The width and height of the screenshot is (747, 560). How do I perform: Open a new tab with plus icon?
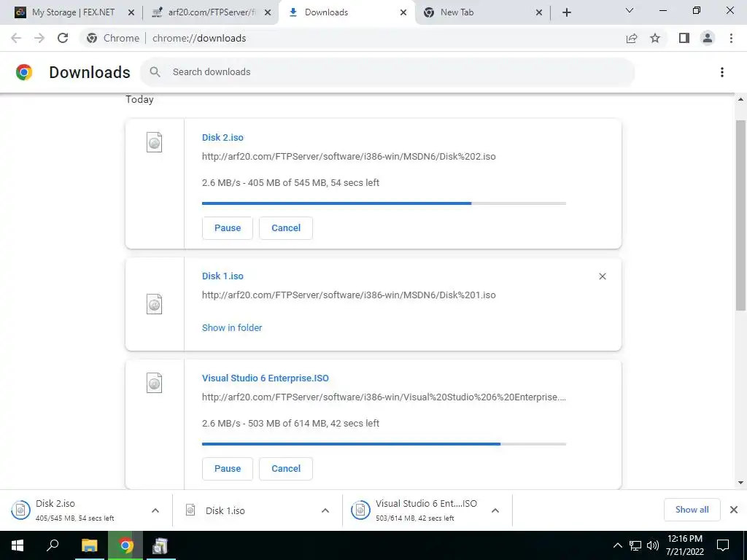tap(566, 12)
